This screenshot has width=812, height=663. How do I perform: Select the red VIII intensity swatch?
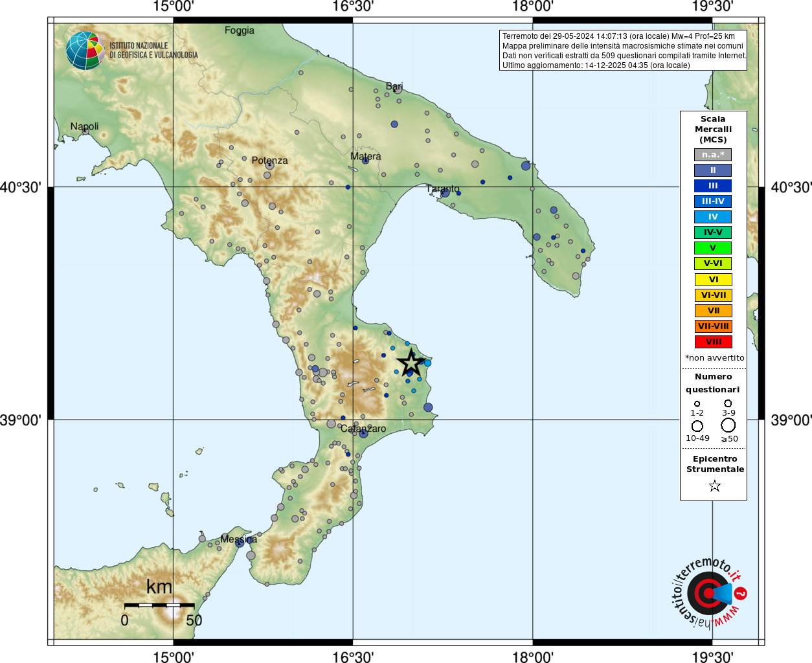(x=713, y=342)
